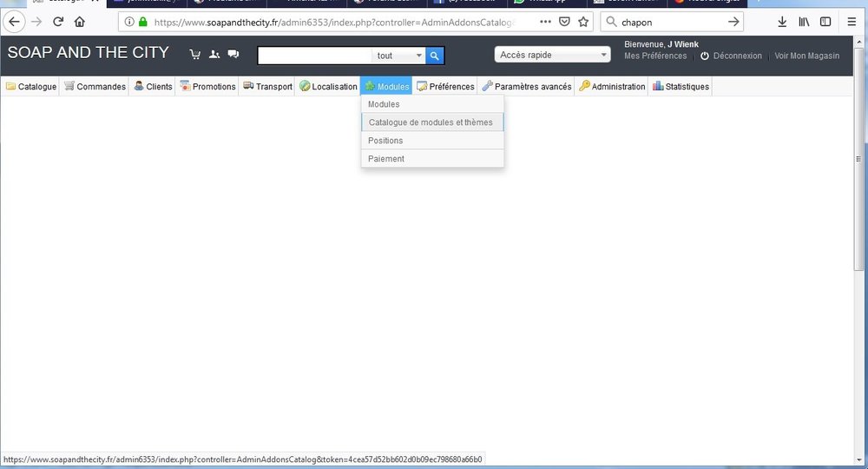Click the shopping cart icon in the header

point(194,54)
